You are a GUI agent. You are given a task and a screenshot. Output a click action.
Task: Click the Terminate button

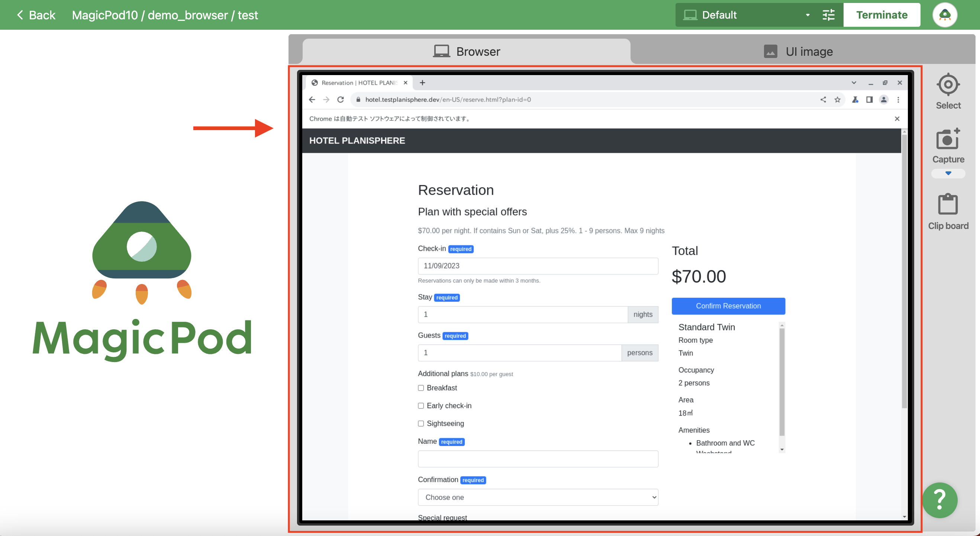[x=881, y=15]
